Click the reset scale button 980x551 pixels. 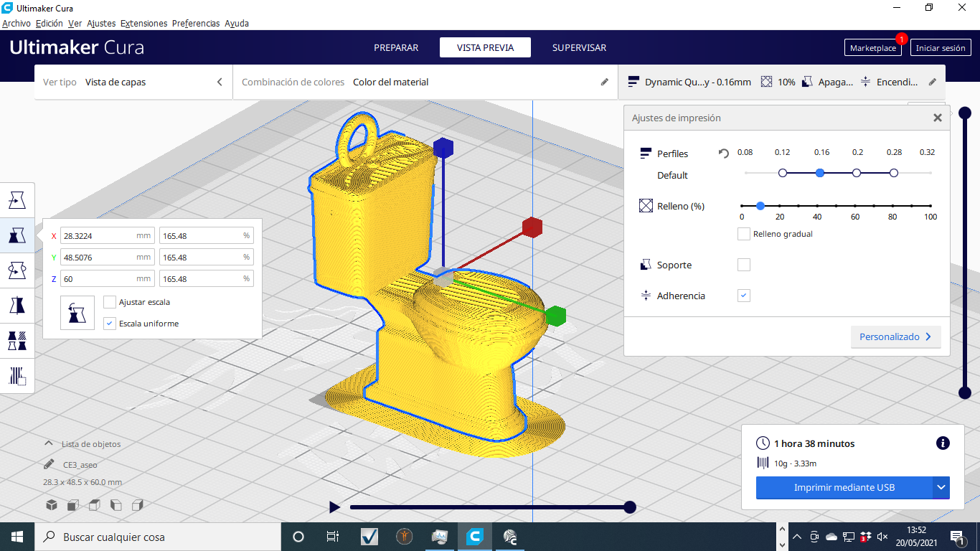77,312
